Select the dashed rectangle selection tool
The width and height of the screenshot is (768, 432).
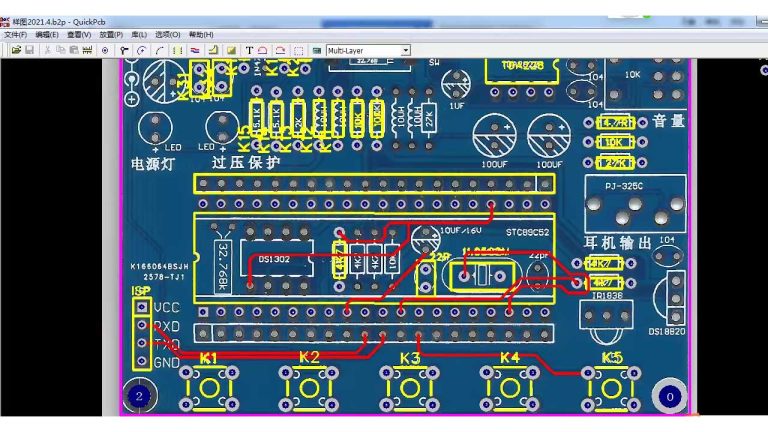(x=298, y=50)
